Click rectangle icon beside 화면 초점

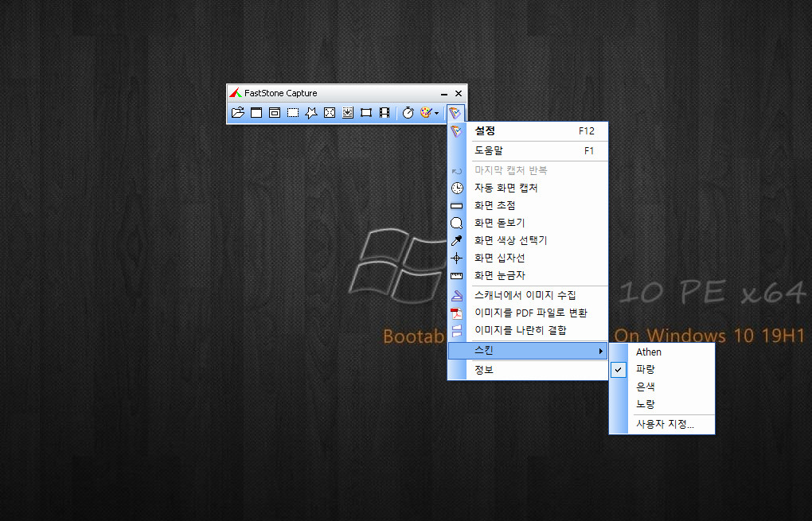pyautogui.click(x=457, y=206)
